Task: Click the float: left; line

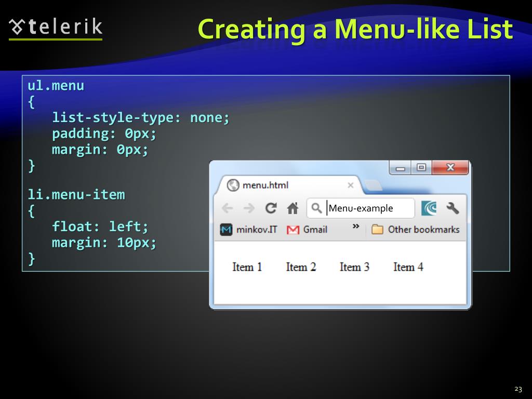Action: point(100,227)
